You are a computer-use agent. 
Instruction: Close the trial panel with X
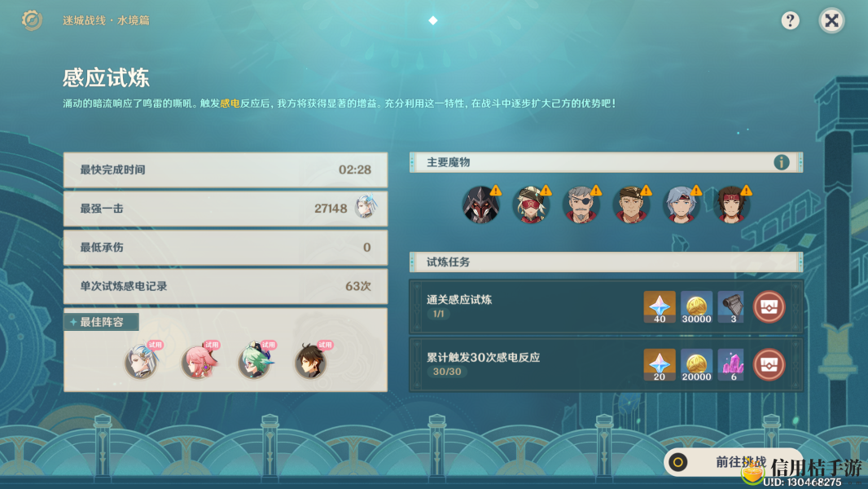pyautogui.click(x=831, y=21)
